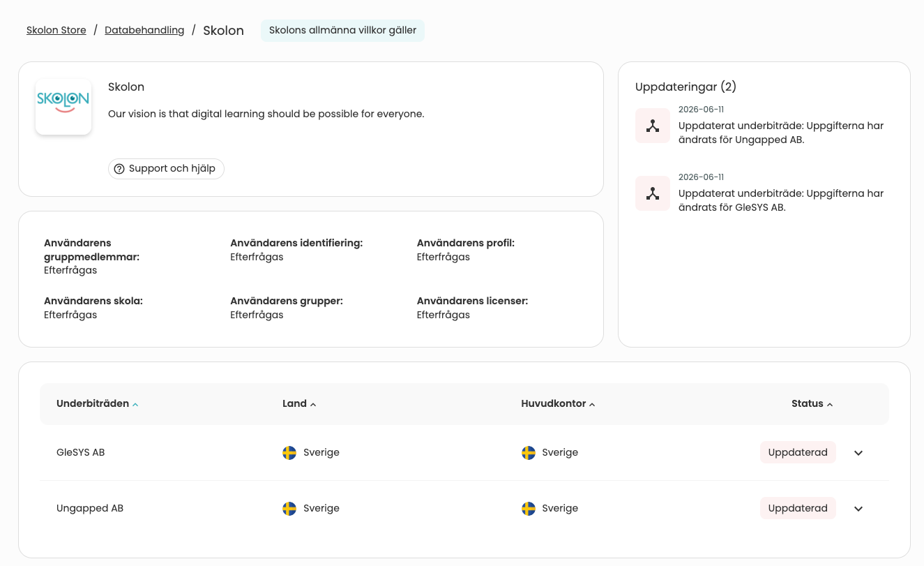The height and width of the screenshot is (566, 924).
Task: Open the GleSYS AB update icon
Action: (x=653, y=193)
